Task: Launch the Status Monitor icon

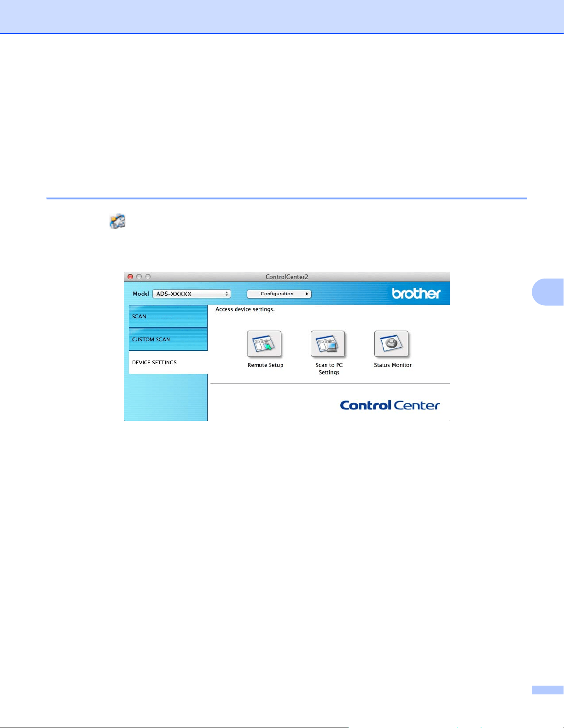Action: click(x=391, y=344)
